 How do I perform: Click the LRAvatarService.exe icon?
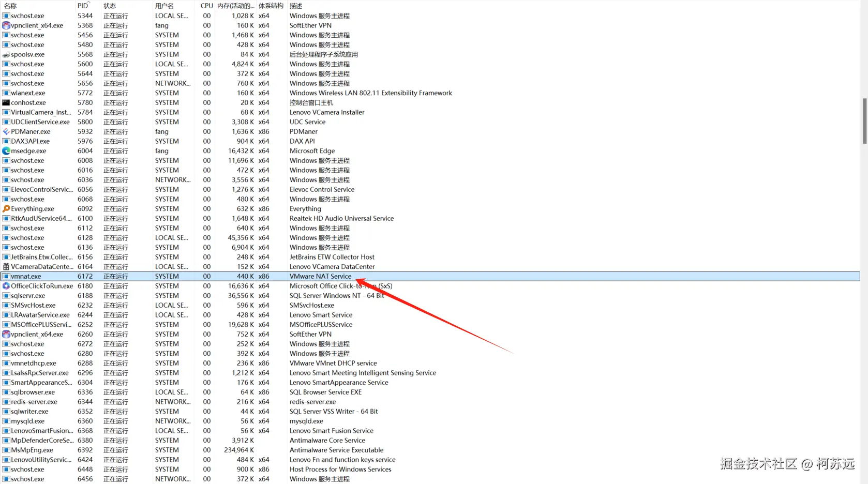6,315
